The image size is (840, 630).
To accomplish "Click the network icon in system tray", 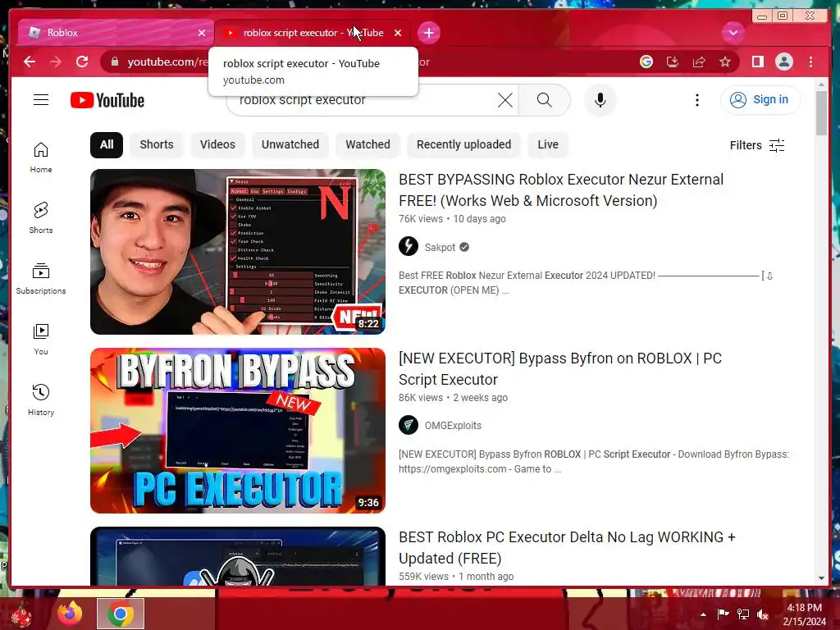I will [x=743, y=614].
